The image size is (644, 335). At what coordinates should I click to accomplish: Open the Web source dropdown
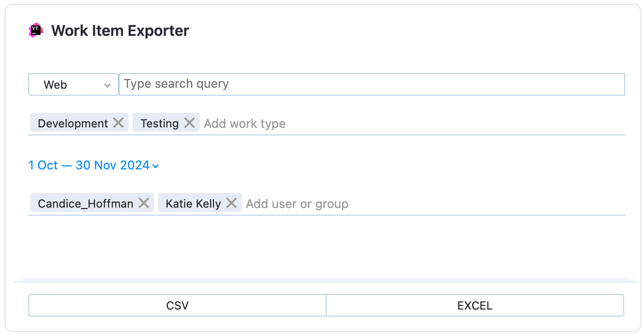pyautogui.click(x=73, y=84)
